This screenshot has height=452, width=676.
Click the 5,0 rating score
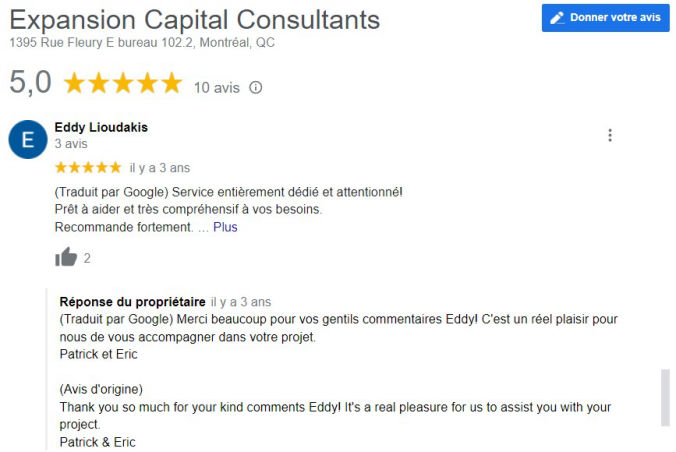30,83
